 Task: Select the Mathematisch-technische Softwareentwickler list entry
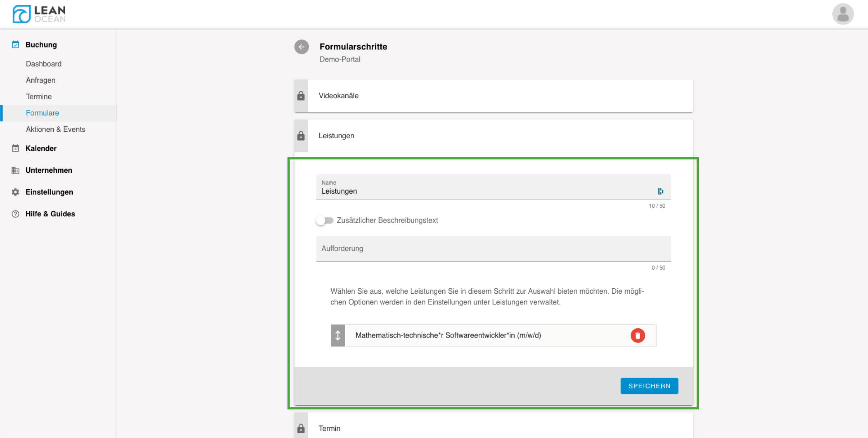[448, 335]
